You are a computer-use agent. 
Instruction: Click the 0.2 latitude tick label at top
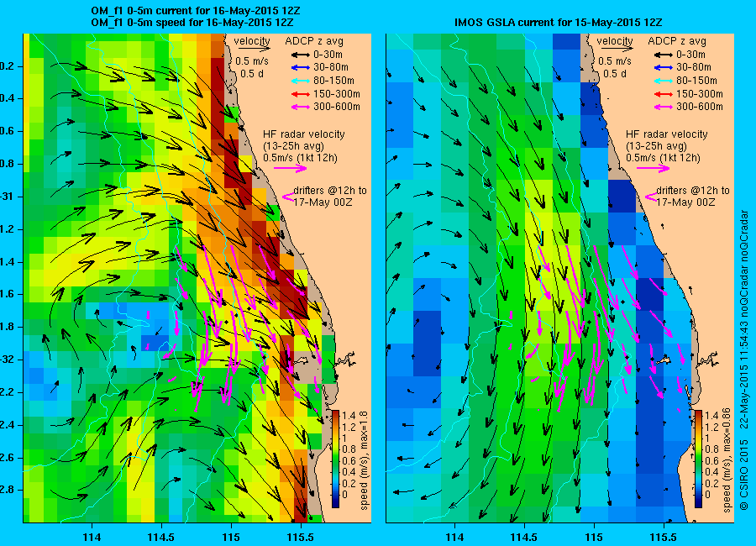pos(8,66)
